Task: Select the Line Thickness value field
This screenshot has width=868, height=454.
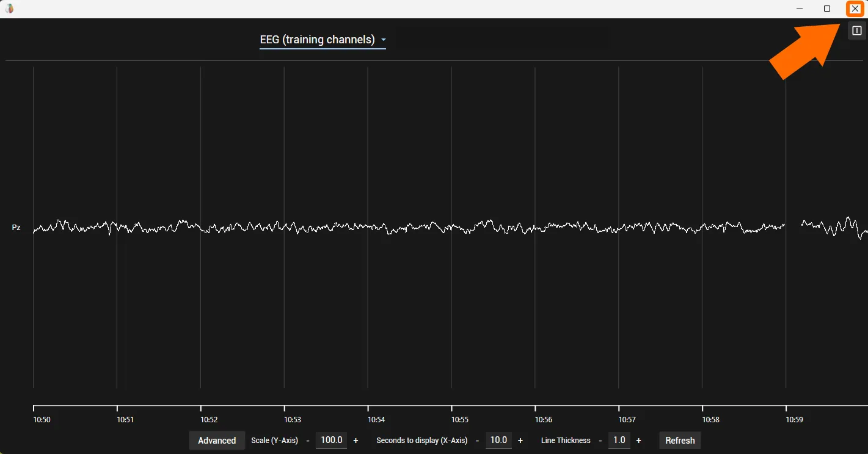Action: 619,440
